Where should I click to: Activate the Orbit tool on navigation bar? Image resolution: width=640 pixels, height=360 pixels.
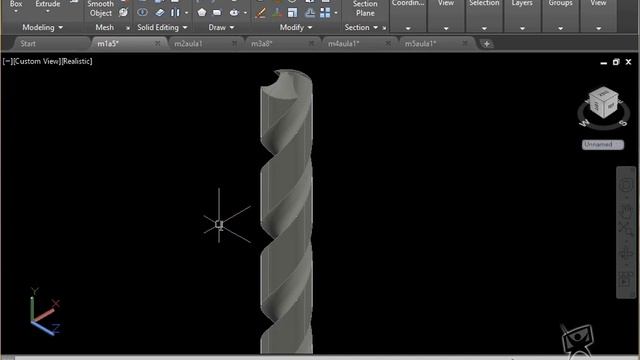coord(626,253)
